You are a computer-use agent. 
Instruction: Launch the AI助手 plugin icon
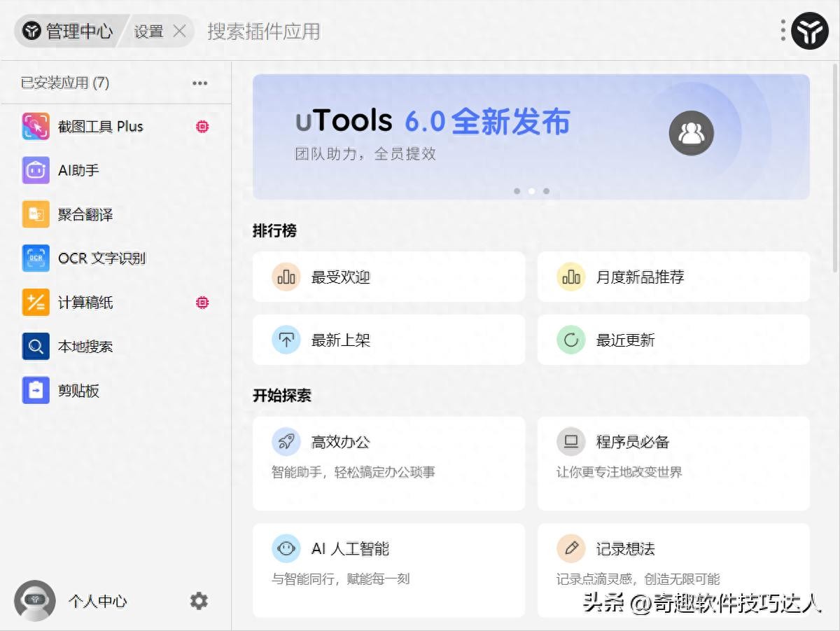tap(36, 170)
